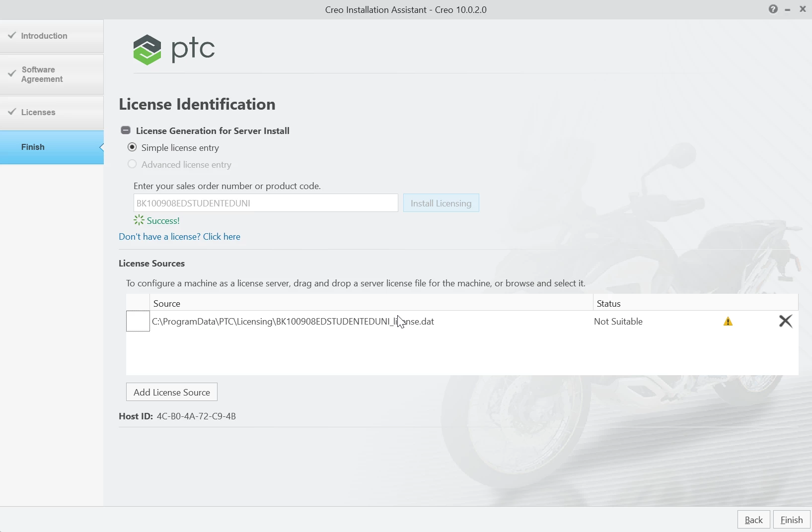Click the Back button

tap(753, 520)
